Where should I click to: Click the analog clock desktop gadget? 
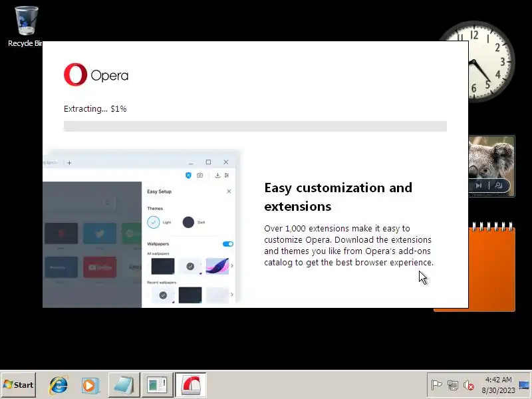pyautogui.click(x=491, y=61)
